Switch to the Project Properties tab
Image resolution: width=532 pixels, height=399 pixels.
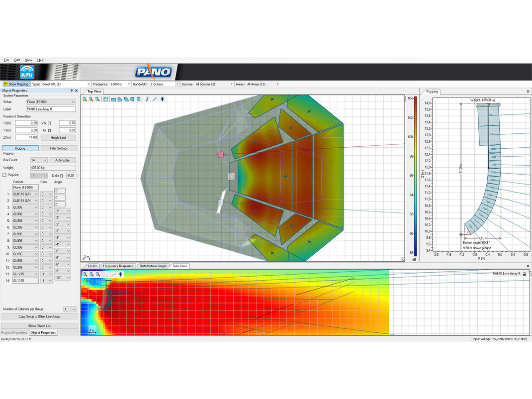tap(14, 333)
